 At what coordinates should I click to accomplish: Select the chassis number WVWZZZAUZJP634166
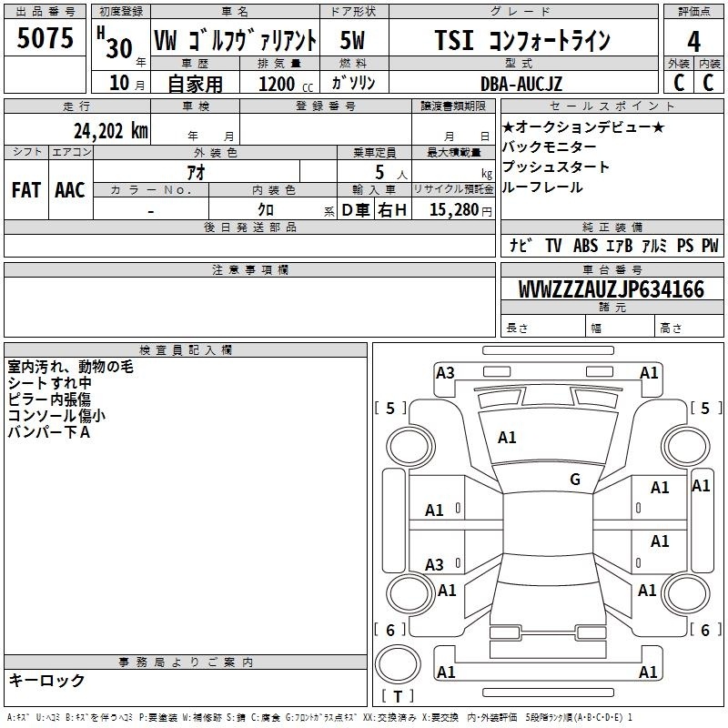611,290
